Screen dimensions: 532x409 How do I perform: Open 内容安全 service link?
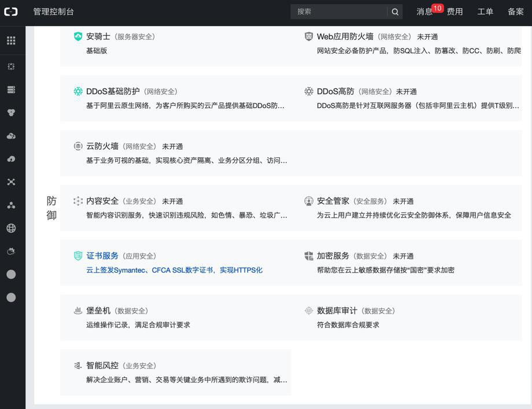(102, 201)
